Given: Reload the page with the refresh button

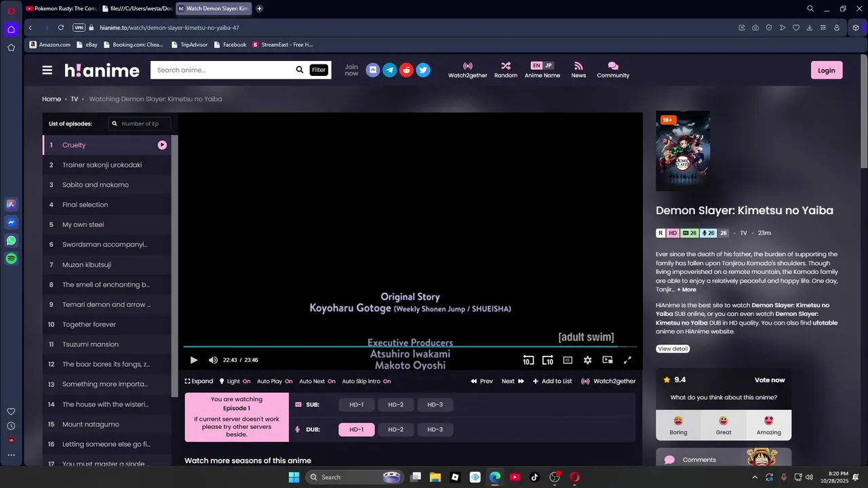Looking at the screenshot, I should [x=61, y=28].
